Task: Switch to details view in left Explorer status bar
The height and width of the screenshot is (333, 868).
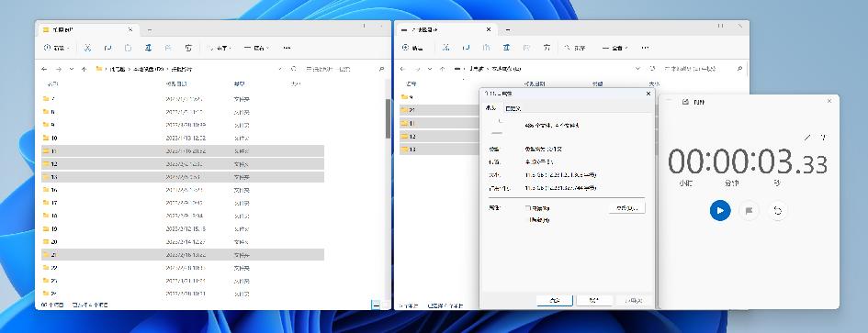Action: (x=376, y=305)
